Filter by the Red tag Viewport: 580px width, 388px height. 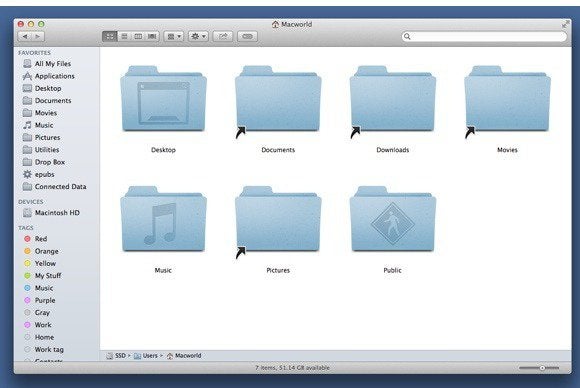point(36,239)
